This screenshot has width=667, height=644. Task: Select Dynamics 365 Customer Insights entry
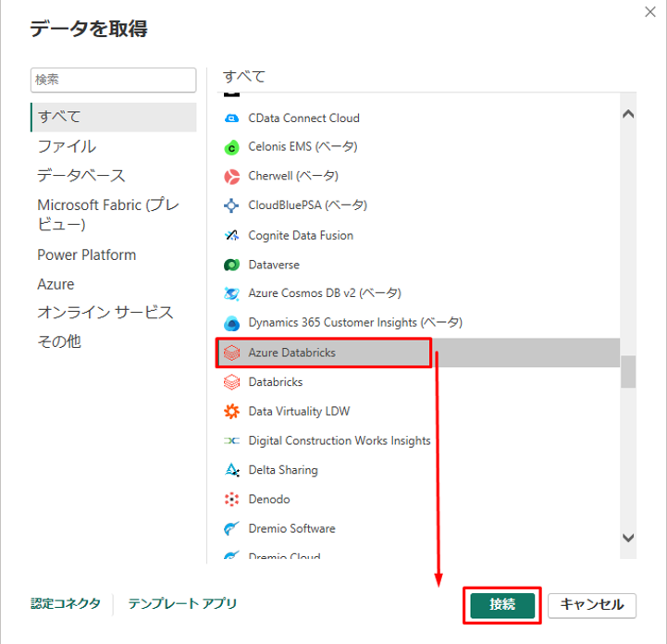coord(355,323)
